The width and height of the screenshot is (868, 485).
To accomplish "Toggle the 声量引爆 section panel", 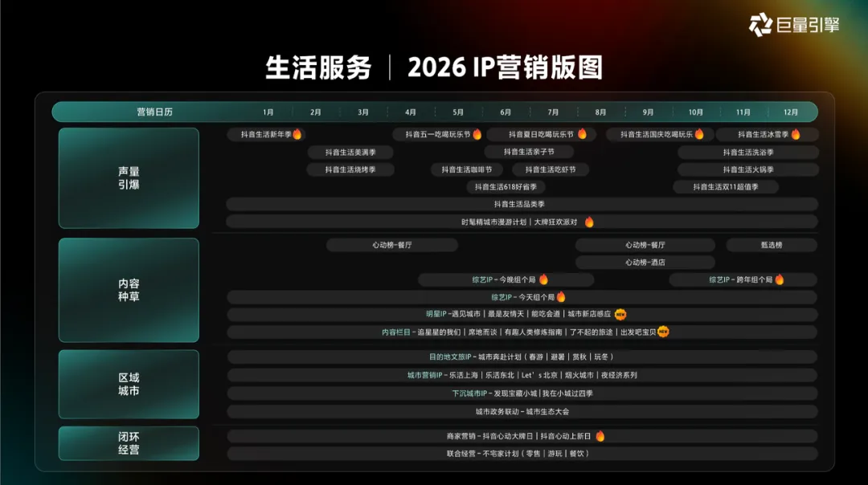I will pos(128,178).
